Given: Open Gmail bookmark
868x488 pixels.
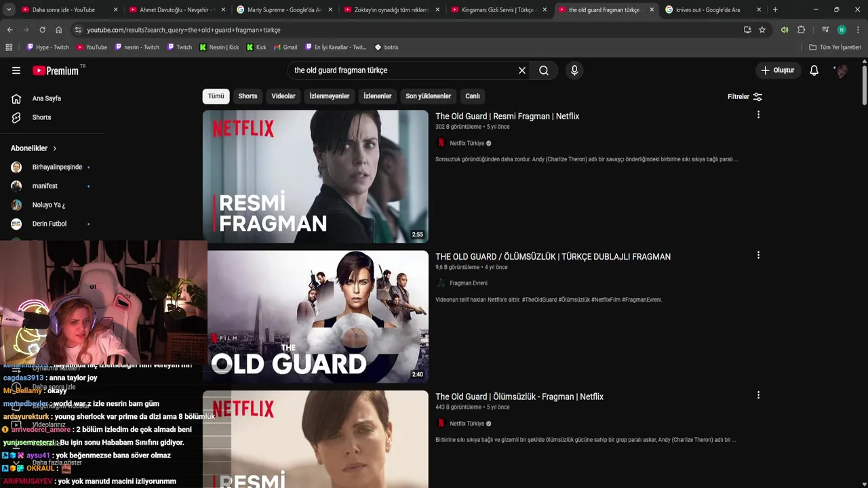Looking at the screenshot, I should tap(285, 47).
